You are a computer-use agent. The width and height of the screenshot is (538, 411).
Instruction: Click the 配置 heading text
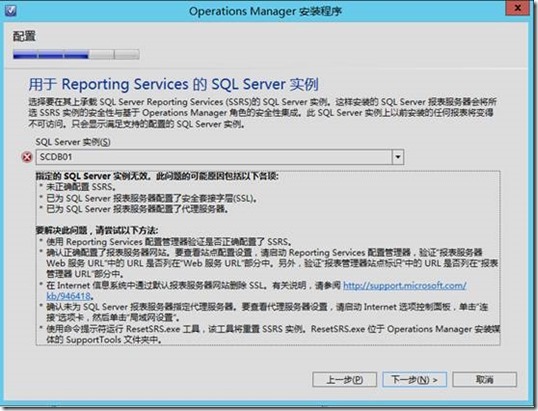pos(24,36)
